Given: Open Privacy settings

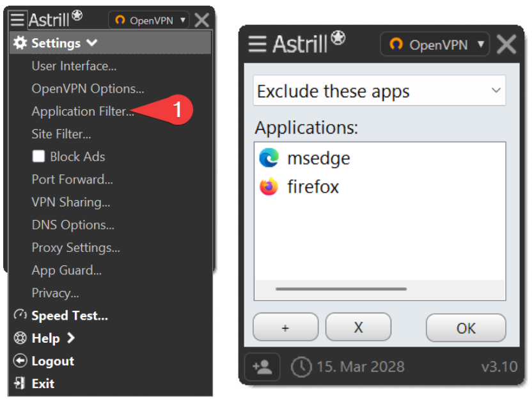Looking at the screenshot, I should click(55, 293).
